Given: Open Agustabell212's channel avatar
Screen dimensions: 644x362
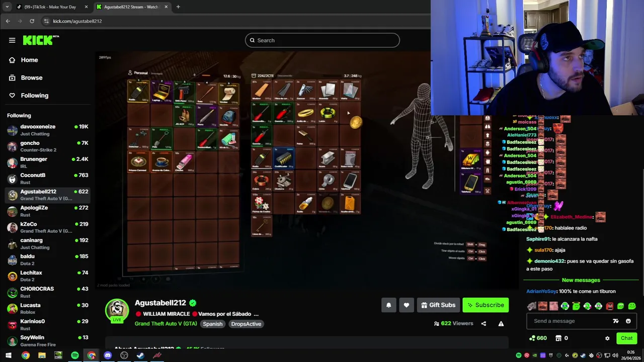Looking at the screenshot, I should point(117,310).
